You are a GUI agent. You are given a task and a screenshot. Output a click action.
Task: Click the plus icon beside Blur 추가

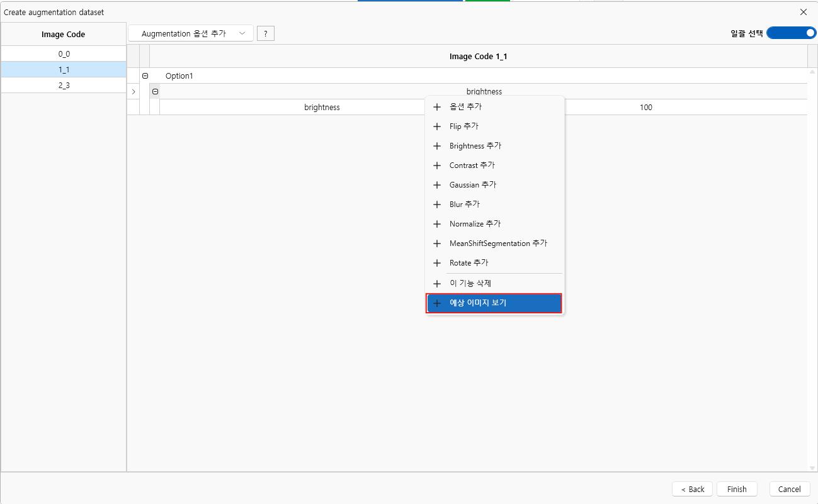point(436,204)
